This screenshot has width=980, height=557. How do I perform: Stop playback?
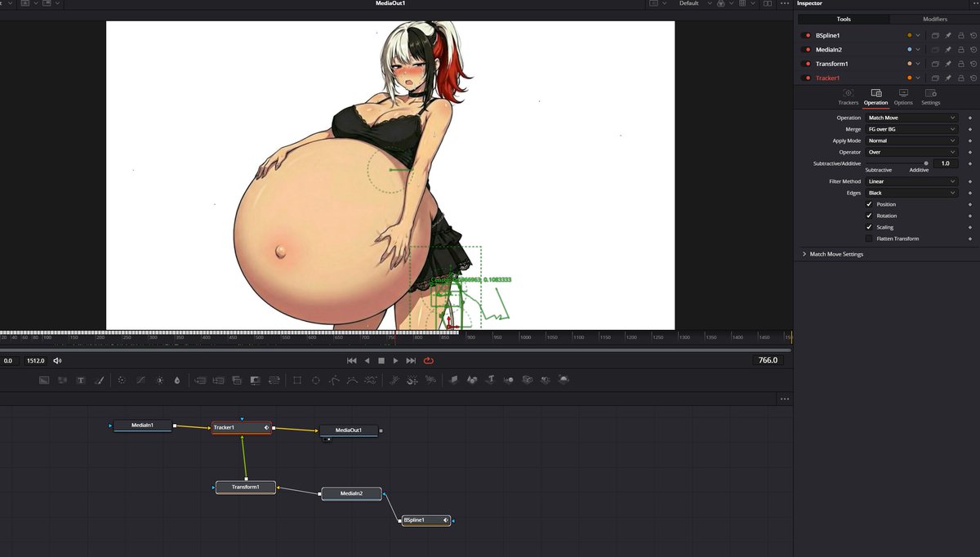(x=381, y=360)
